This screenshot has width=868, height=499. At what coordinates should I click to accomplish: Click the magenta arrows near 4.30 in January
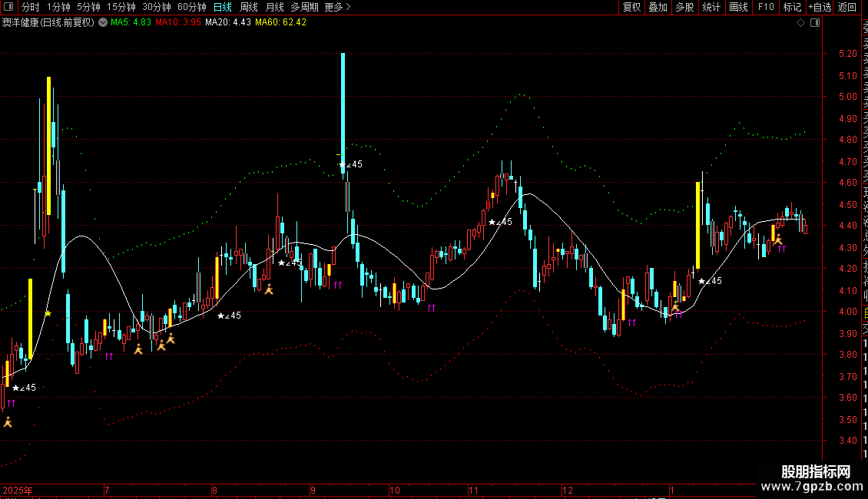[782, 249]
